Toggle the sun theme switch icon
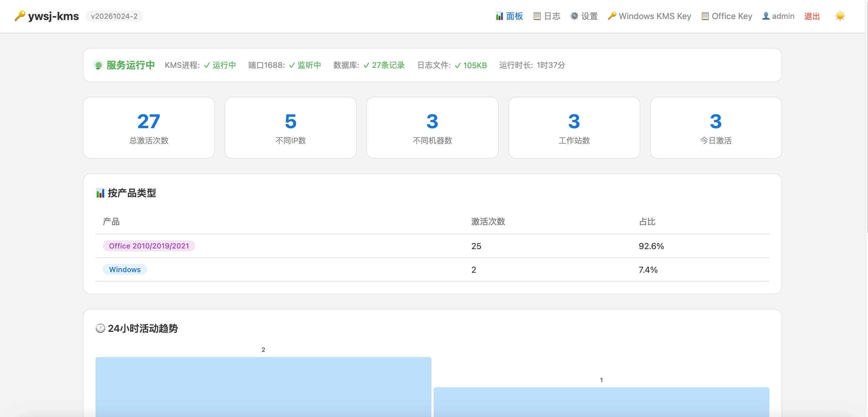The width and height of the screenshot is (868, 417). (840, 16)
